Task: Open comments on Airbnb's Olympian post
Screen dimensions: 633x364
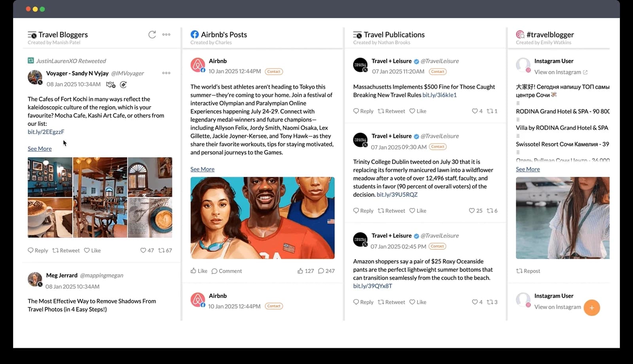Action: tap(227, 271)
